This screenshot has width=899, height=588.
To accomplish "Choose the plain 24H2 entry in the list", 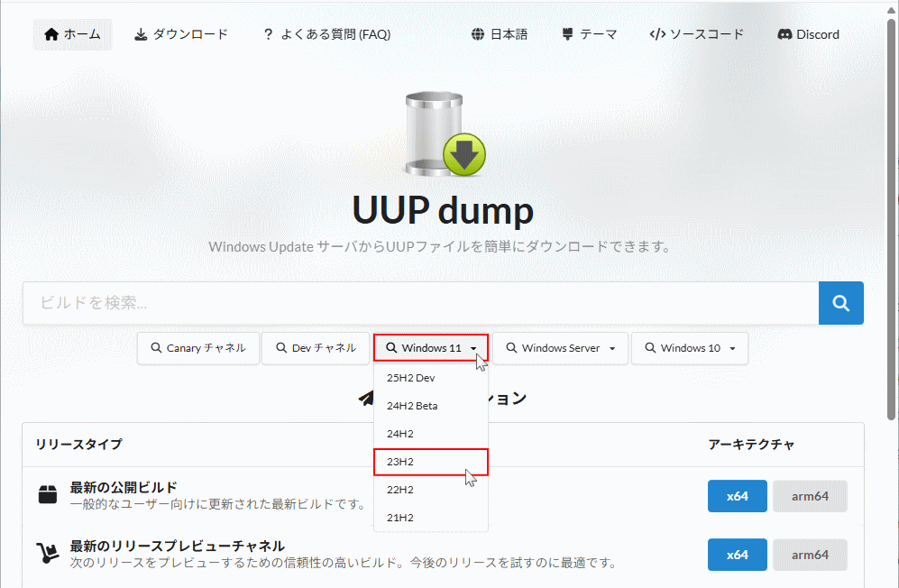I will pos(431,434).
